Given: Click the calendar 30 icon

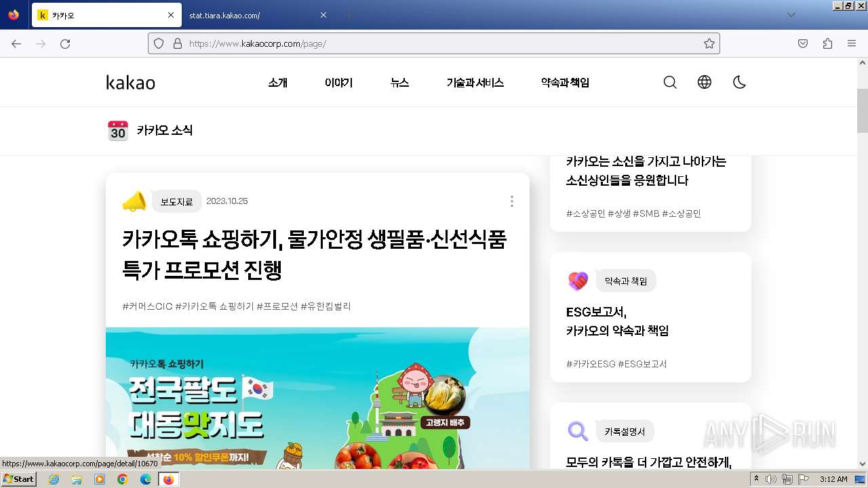Looking at the screenshot, I should click(x=118, y=130).
